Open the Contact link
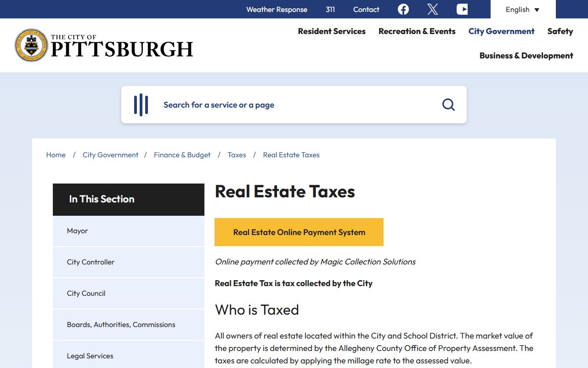588x368 pixels. click(366, 9)
